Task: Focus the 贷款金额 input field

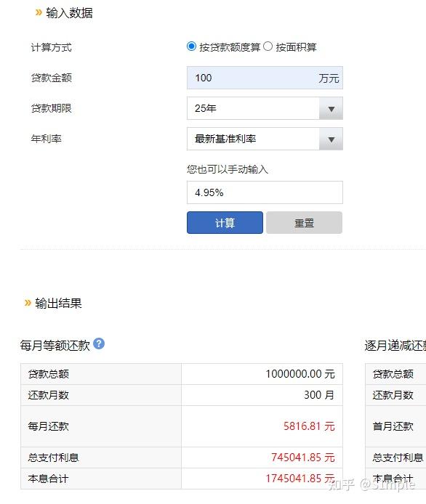Action: (x=265, y=78)
